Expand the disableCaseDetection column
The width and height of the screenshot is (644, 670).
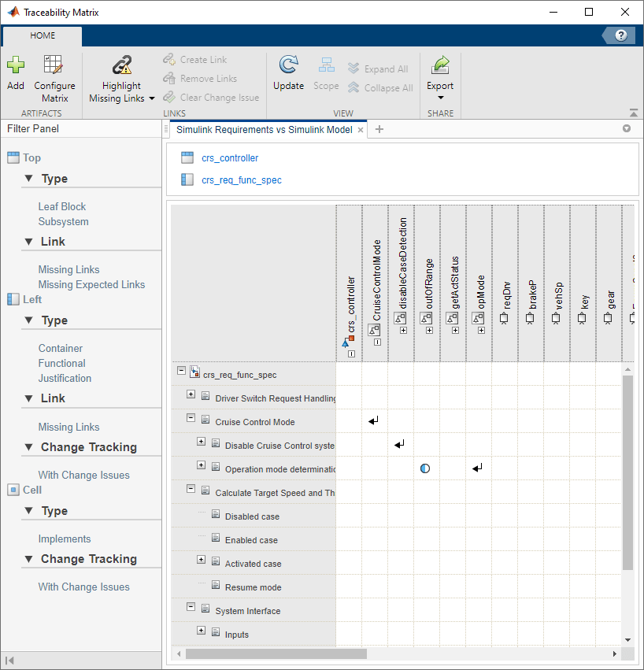(403, 331)
